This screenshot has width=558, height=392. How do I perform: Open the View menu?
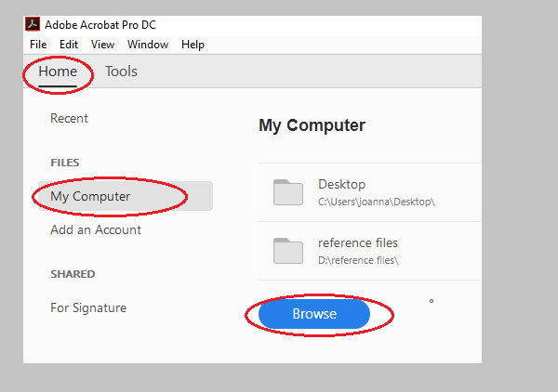102,45
